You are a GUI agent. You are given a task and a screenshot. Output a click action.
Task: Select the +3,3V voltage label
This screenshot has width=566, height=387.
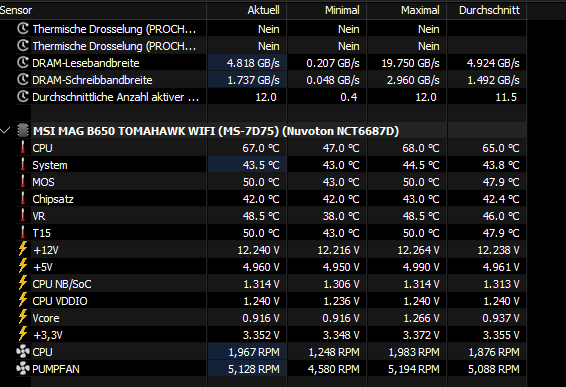point(48,335)
